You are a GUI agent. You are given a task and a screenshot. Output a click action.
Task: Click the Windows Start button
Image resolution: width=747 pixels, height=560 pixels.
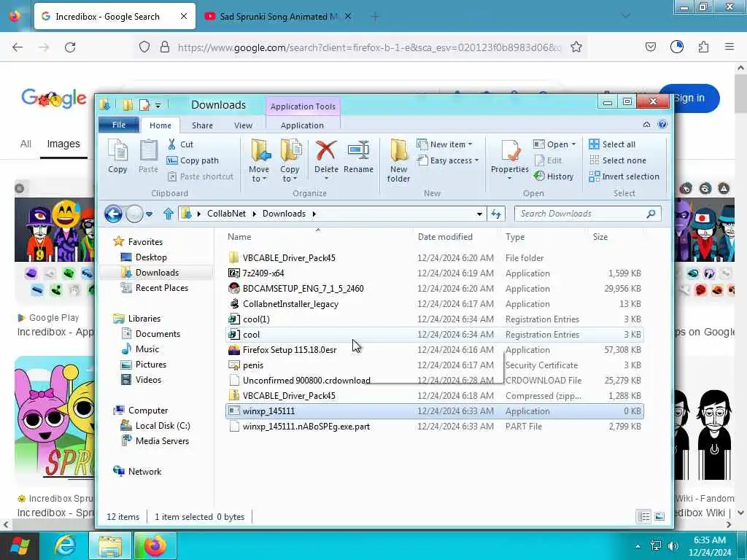click(20, 545)
